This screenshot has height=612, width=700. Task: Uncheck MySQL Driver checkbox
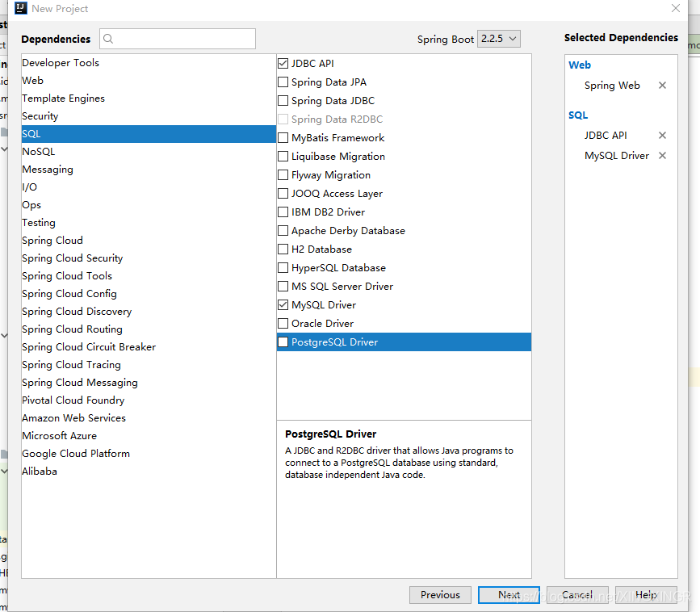pyautogui.click(x=283, y=305)
